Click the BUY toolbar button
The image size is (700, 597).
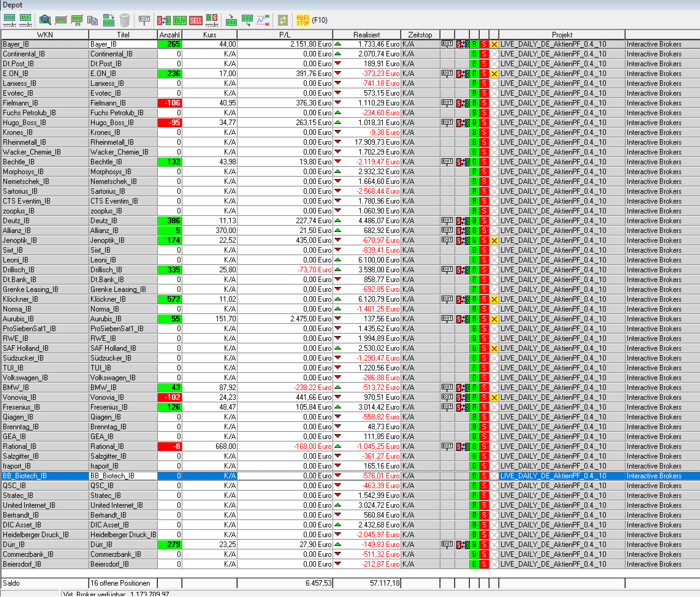pos(180,21)
